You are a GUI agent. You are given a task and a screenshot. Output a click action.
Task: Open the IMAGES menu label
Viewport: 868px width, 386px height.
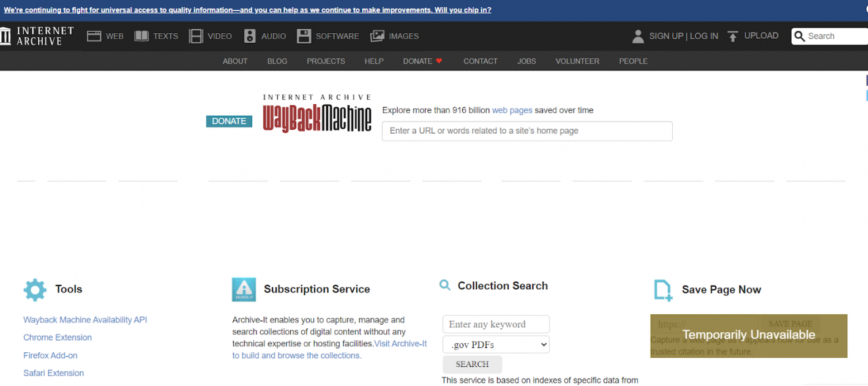(x=404, y=36)
